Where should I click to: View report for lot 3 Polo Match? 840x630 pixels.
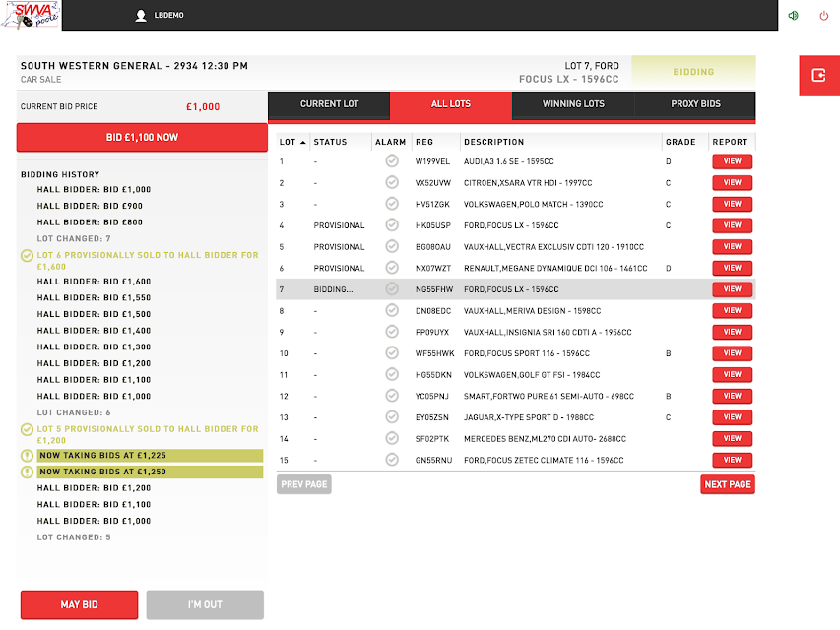[x=733, y=204]
